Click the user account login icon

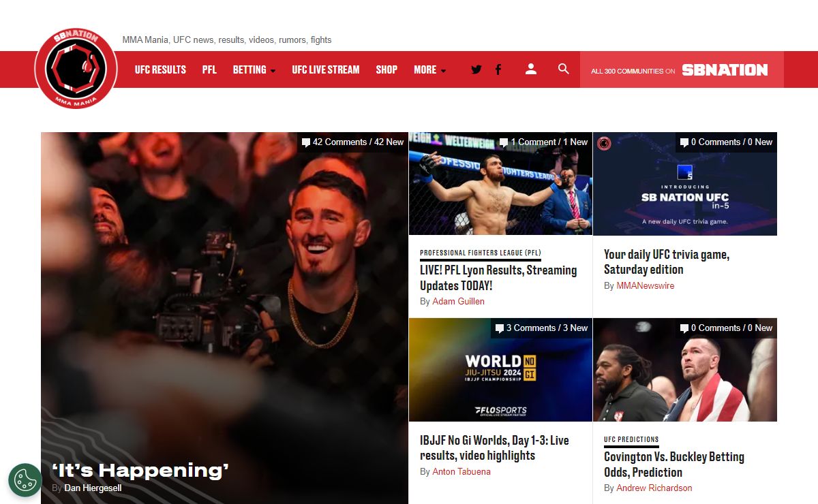(531, 69)
